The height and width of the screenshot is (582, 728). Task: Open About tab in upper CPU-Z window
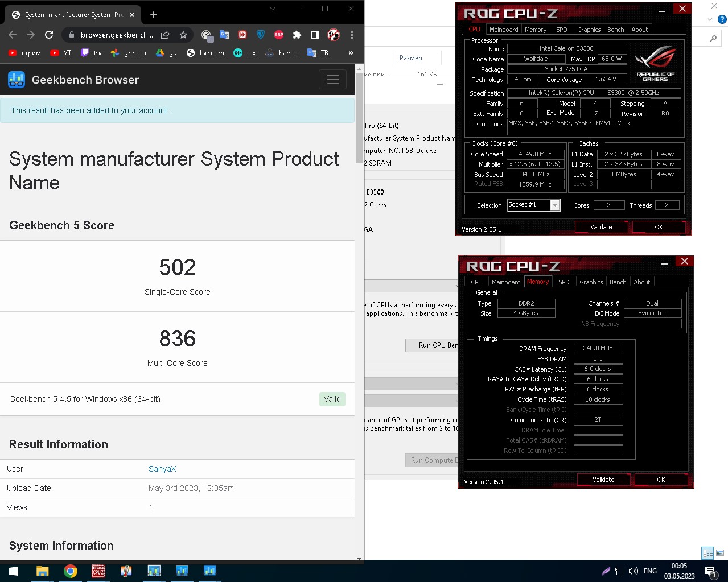point(640,30)
